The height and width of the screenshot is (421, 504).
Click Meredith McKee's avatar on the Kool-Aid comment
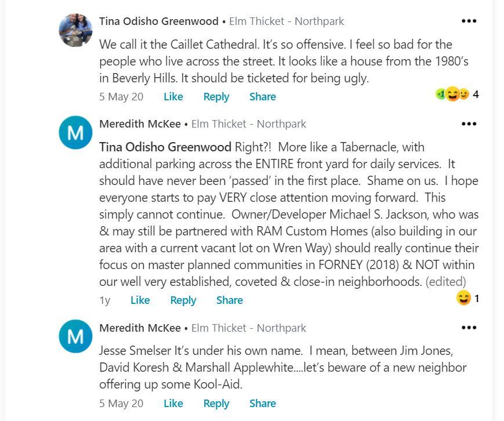75,336
